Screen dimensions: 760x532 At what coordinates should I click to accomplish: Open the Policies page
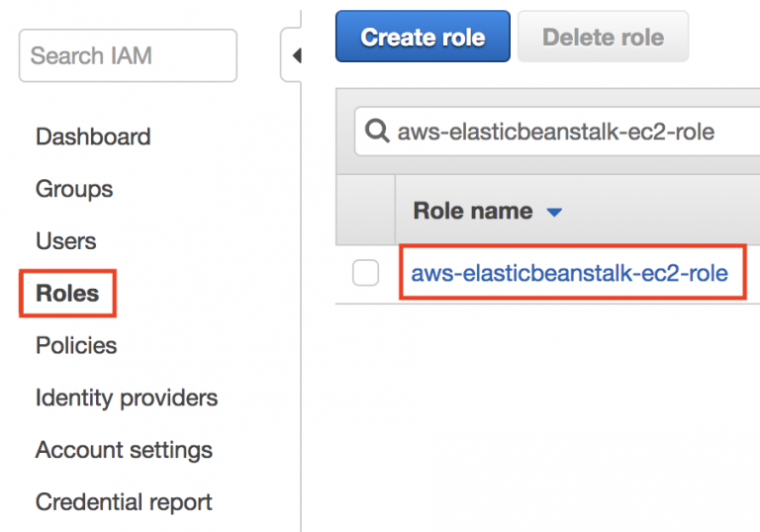click(x=76, y=345)
